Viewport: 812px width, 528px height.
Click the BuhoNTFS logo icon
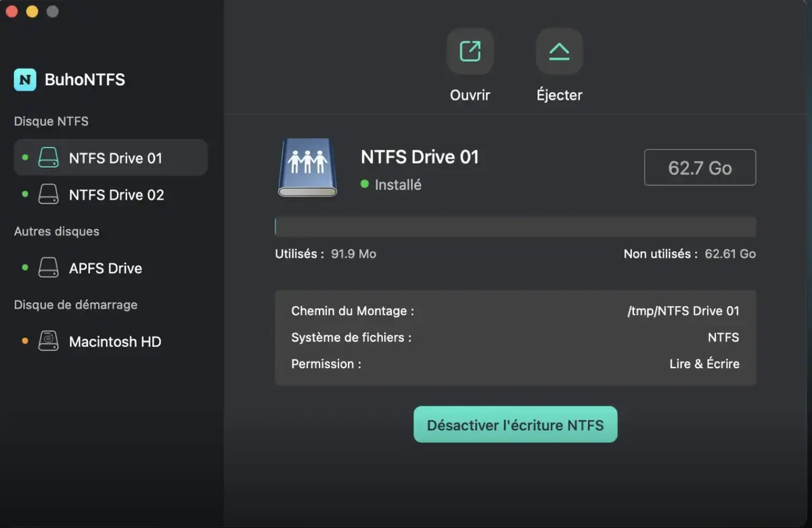[25, 79]
